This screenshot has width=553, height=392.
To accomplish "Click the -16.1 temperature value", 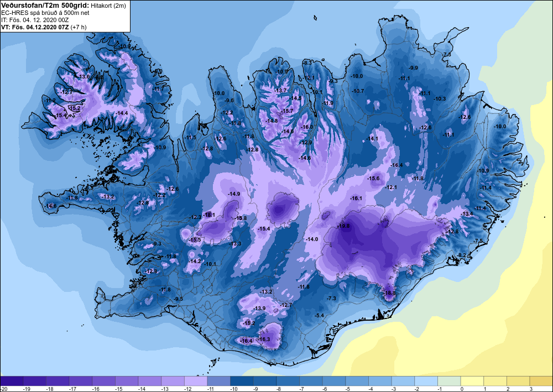I will click(356, 198).
